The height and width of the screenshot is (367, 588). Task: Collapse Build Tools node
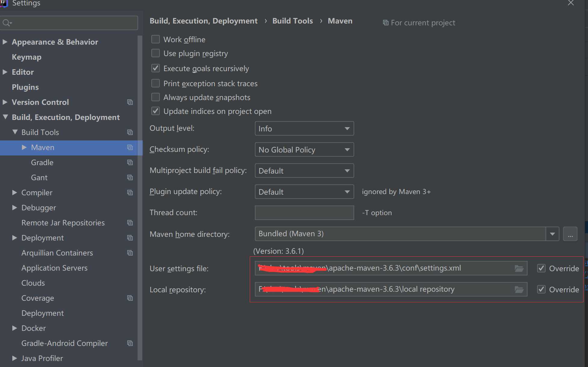pos(15,132)
